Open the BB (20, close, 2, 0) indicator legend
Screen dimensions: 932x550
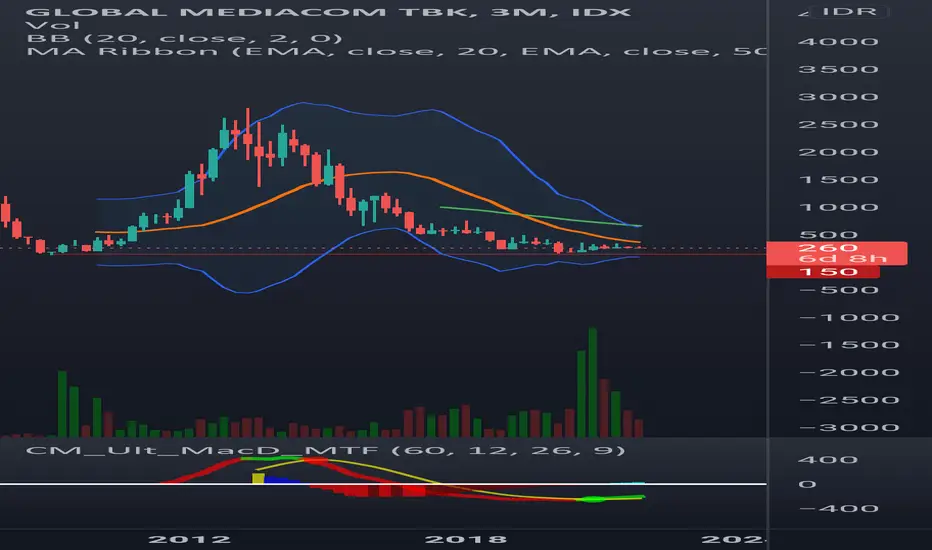(184, 39)
